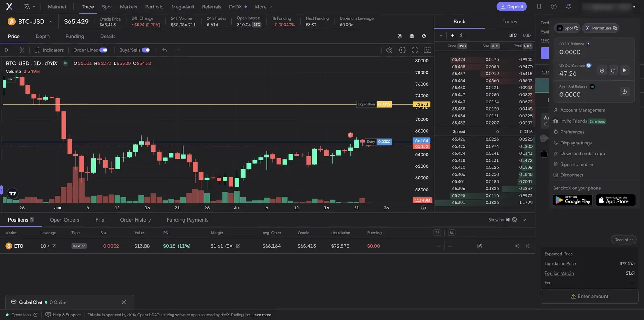Switch to the Trades tab

coord(510,22)
